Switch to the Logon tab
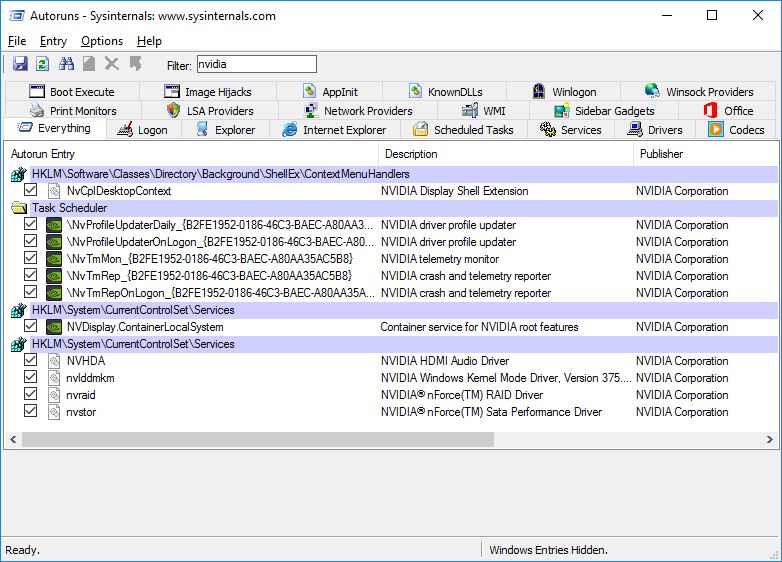The image size is (782, 562). (x=144, y=130)
